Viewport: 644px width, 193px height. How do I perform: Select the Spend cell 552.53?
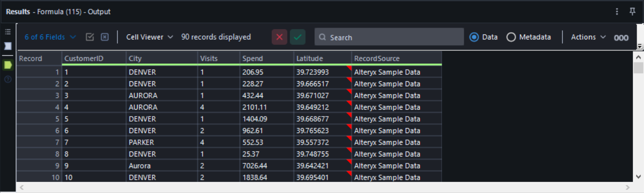(267, 143)
